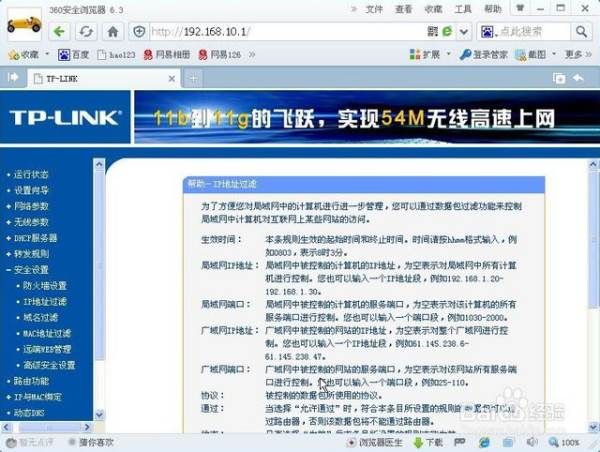This screenshot has height=452, width=600.
Task: Open a new tab with plus button
Action: pos(194,79)
